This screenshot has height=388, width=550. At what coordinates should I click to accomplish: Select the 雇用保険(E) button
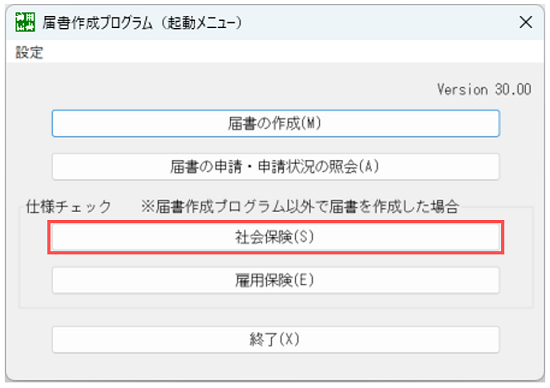point(276,280)
